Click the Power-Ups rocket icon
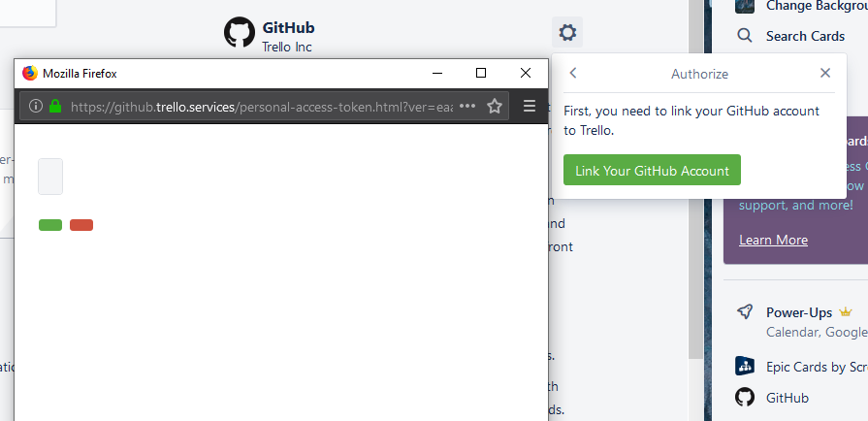Screen dimensions: 868x421 pos(745,312)
